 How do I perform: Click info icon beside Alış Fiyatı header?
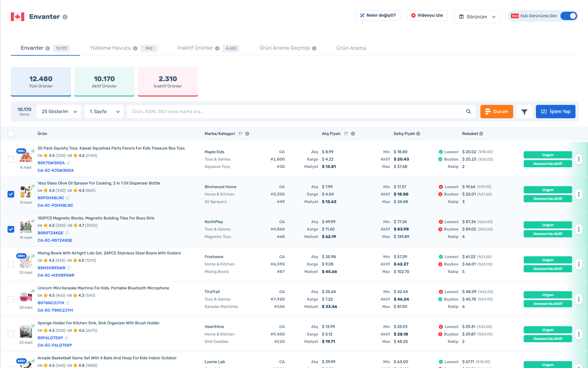353,134
